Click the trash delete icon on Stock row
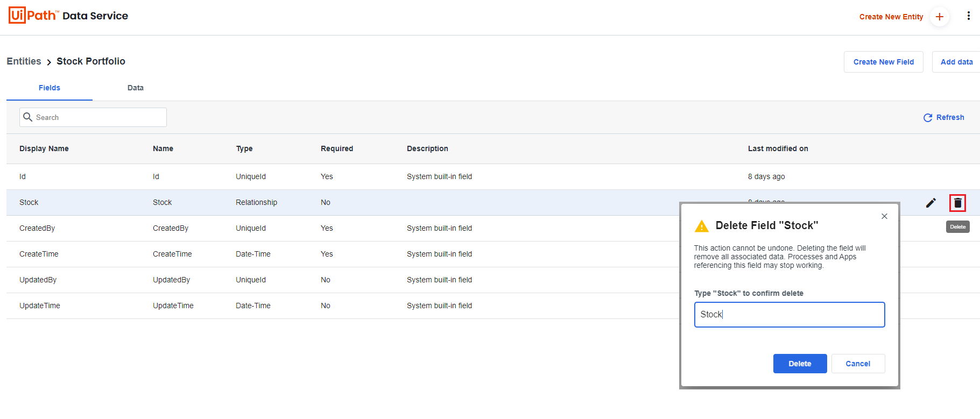Viewport: 980px width, 419px height. coord(958,203)
